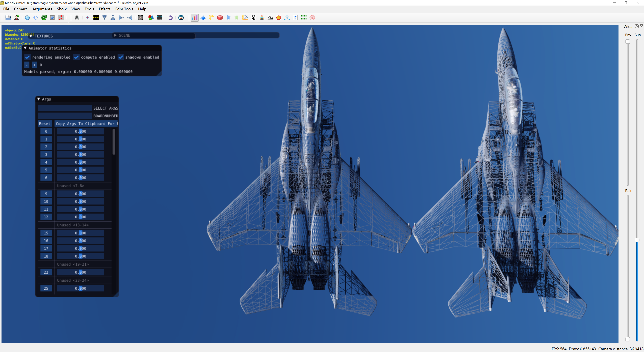Click the open model file icon
Image resolution: width=644 pixels, height=352 pixels.
(8, 18)
